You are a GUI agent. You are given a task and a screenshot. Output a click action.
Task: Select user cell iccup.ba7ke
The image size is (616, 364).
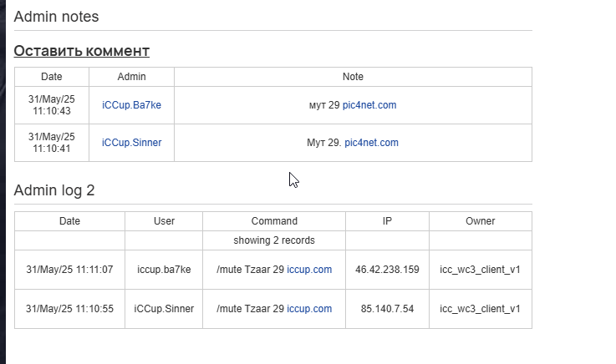tap(164, 270)
